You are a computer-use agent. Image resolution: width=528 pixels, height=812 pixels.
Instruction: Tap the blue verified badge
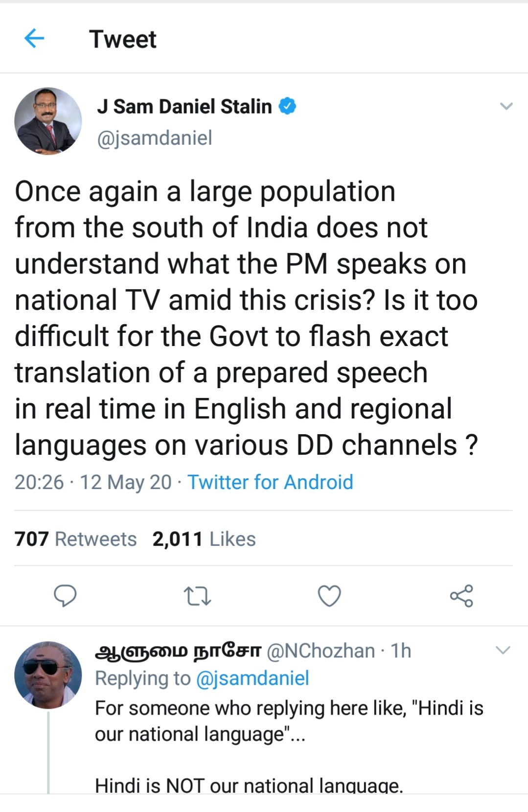click(287, 106)
